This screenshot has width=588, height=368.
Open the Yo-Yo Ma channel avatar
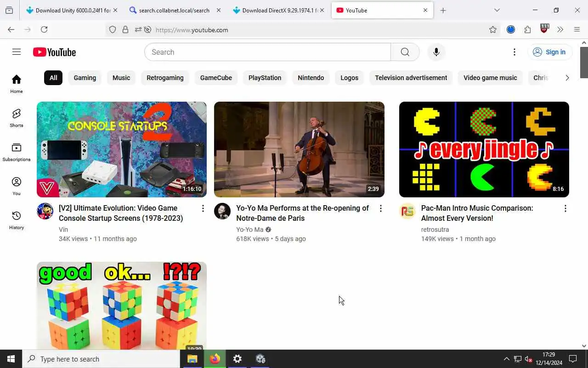[x=222, y=211]
